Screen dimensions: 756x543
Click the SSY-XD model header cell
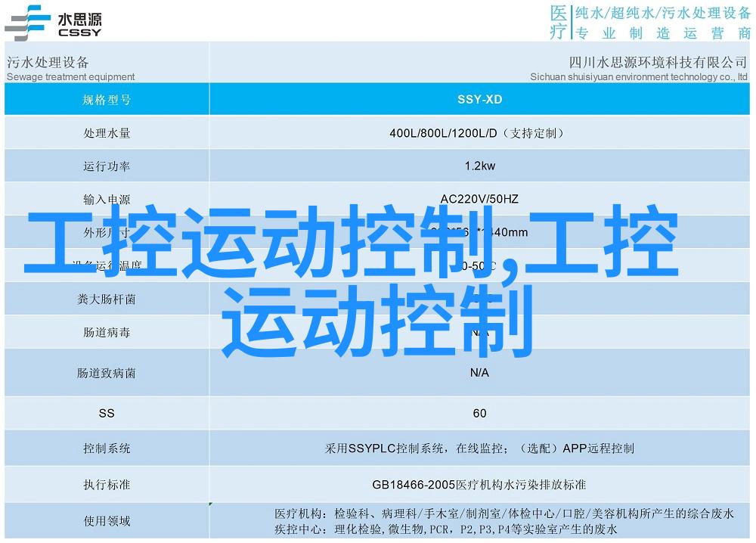coord(479,100)
